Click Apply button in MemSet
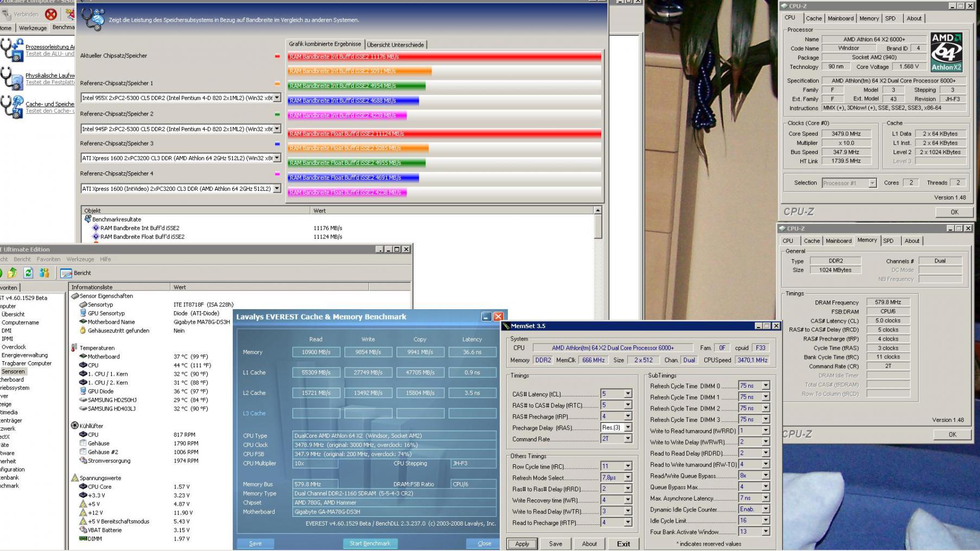Screen dimensions: 980x551 (x=522, y=544)
